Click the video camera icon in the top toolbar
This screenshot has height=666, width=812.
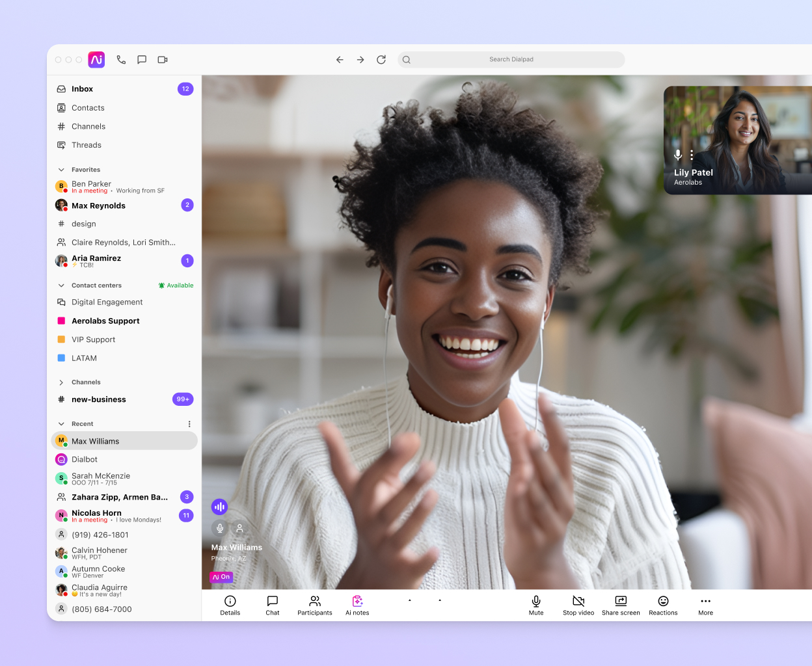coord(162,59)
